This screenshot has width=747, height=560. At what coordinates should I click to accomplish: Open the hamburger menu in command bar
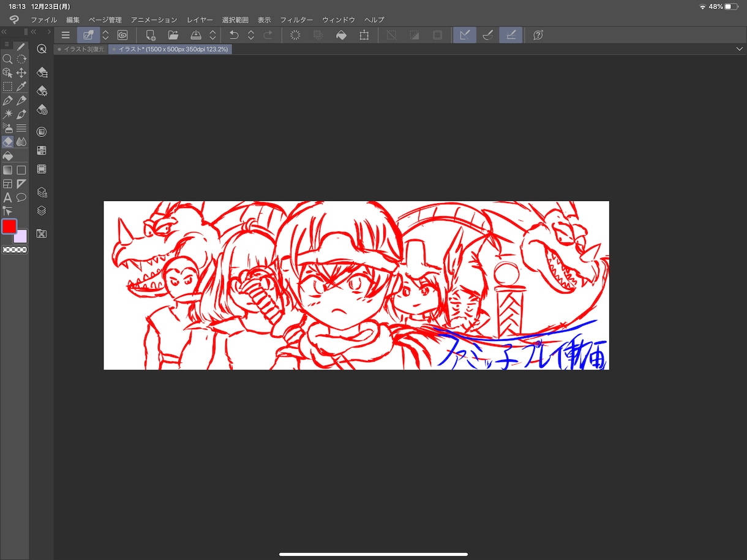click(66, 35)
